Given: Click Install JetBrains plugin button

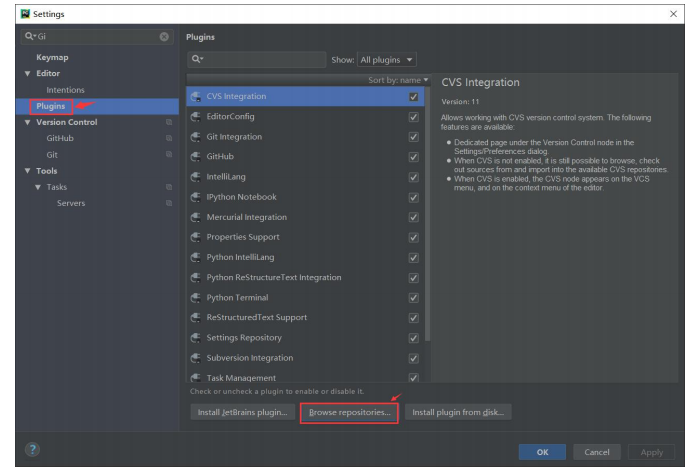Looking at the screenshot, I should [x=242, y=412].
